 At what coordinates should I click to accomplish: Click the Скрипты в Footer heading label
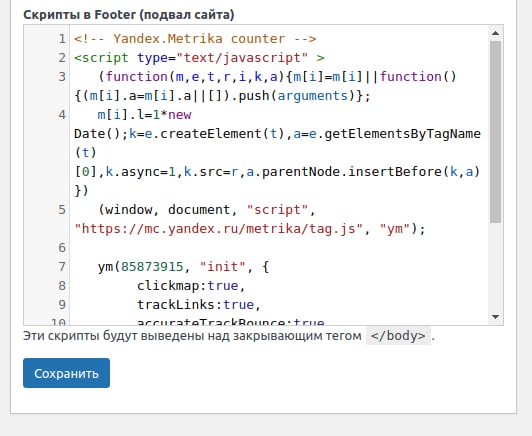click(129, 15)
